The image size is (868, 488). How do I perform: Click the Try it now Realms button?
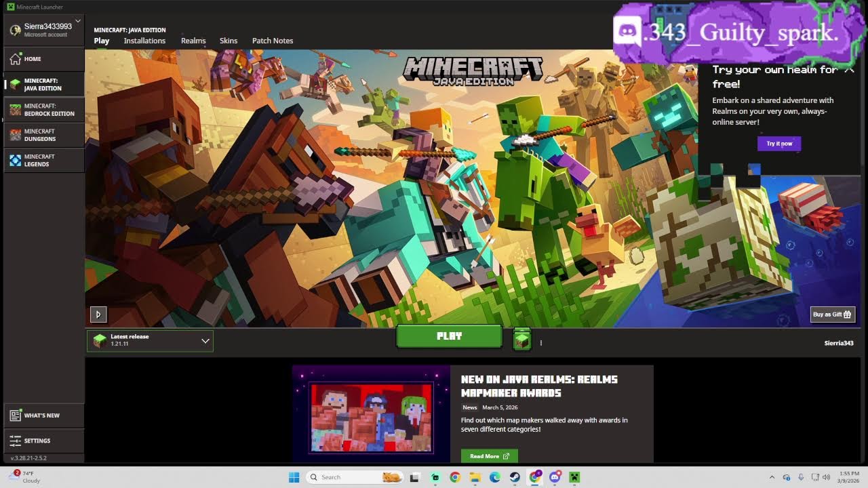coord(779,144)
